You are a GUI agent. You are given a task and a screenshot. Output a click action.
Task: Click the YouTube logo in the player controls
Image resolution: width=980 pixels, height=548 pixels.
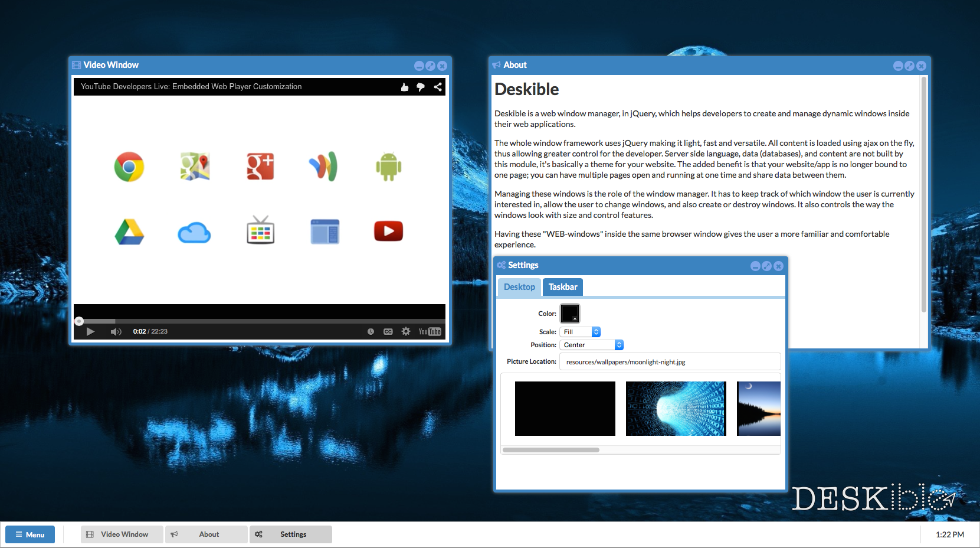pos(430,331)
